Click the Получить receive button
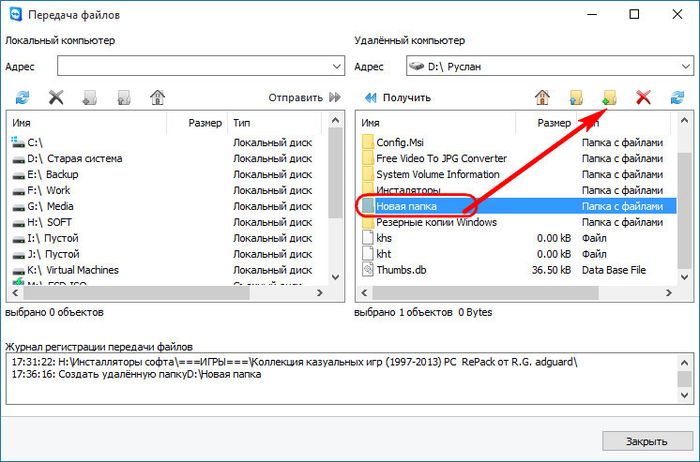Viewport: 700px width, 462px height. [397, 97]
